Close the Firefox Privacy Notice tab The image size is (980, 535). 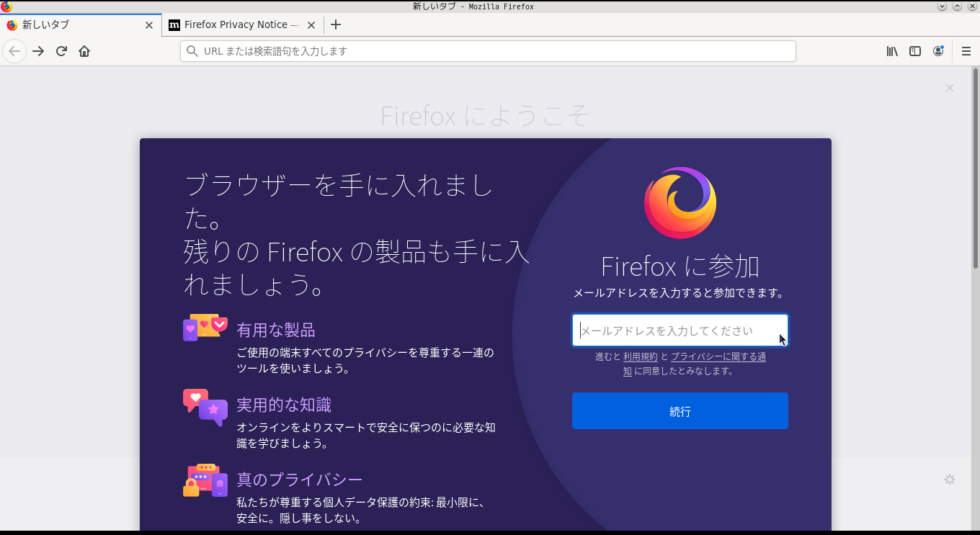click(311, 24)
